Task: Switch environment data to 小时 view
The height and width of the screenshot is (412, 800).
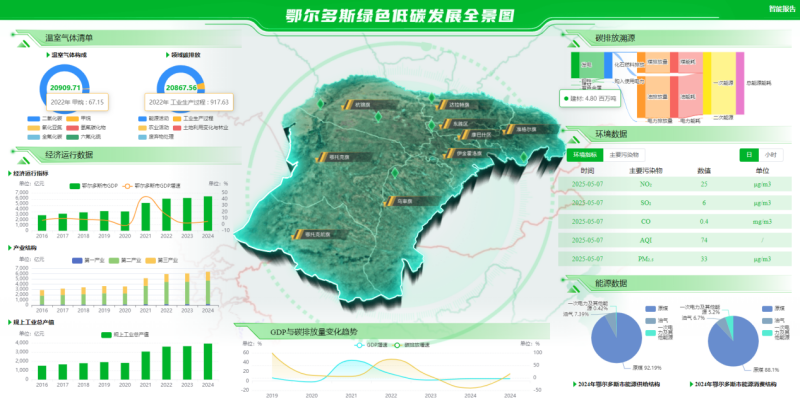Action: pos(770,155)
